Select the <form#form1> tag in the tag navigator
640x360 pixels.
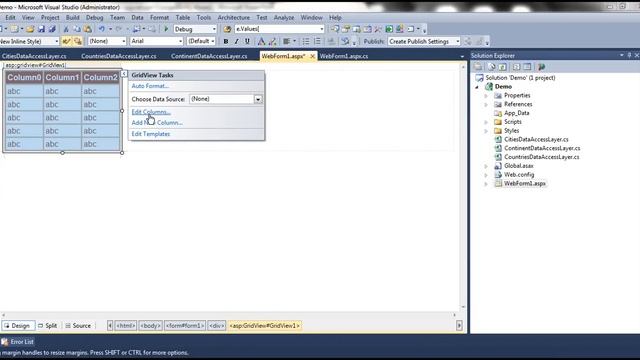coord(185,326)
